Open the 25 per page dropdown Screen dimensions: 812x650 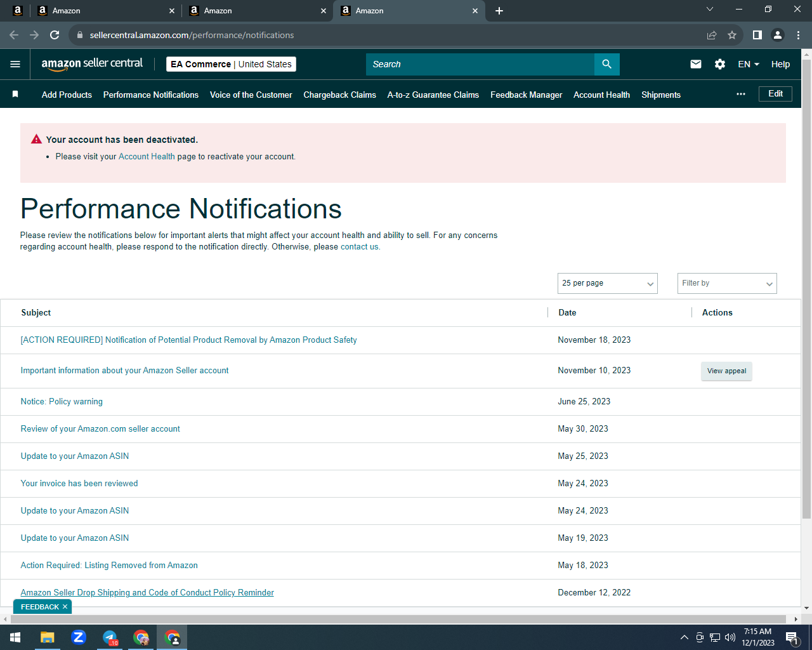[x=608, y=283]
